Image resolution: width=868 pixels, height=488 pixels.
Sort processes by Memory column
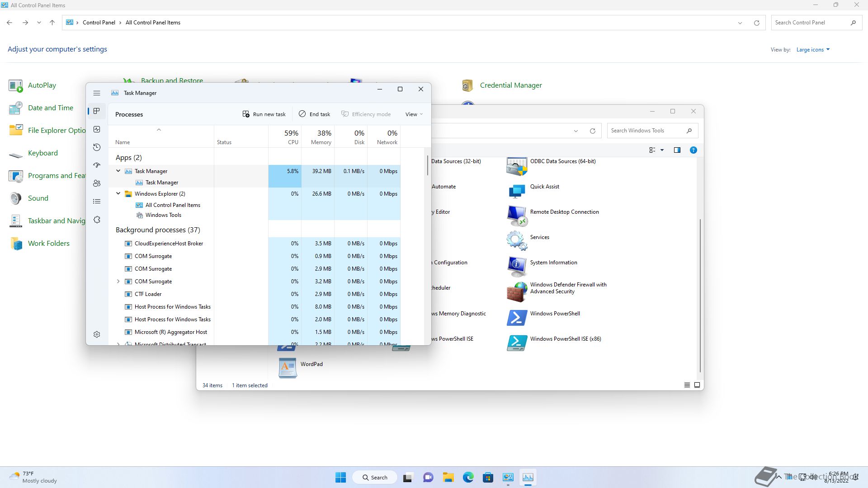point(318,137)
